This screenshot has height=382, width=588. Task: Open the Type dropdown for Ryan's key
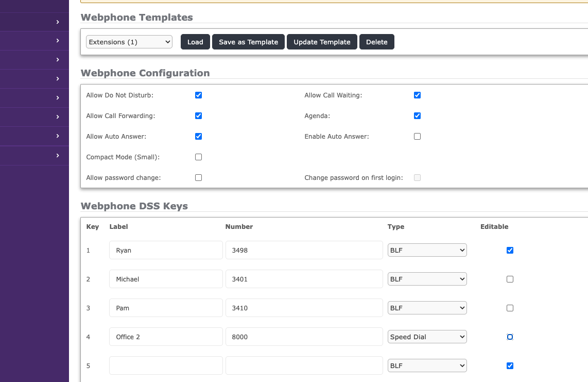[x=427, y=250]
